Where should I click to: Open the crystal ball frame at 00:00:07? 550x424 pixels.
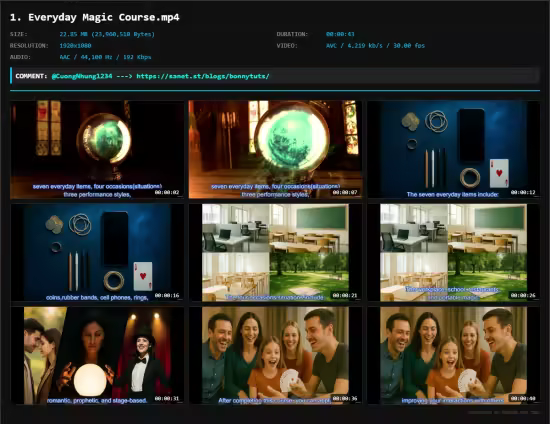[275, 150]
